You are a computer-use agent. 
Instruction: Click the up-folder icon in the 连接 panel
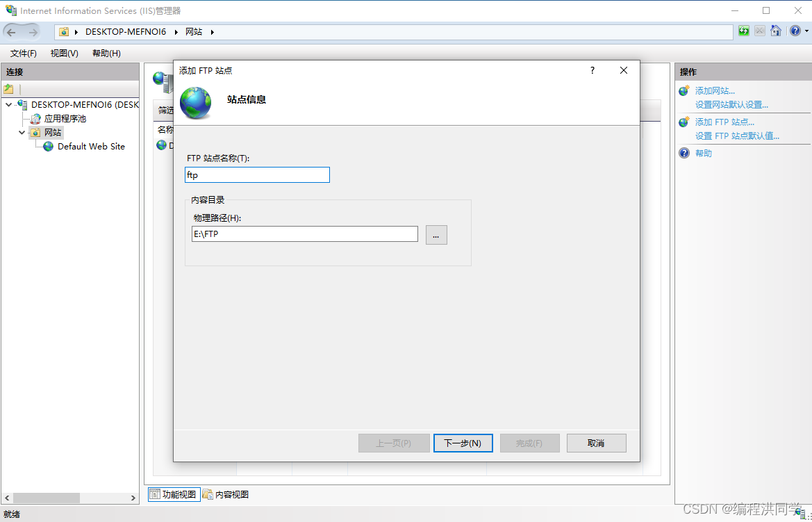point(9,89)
